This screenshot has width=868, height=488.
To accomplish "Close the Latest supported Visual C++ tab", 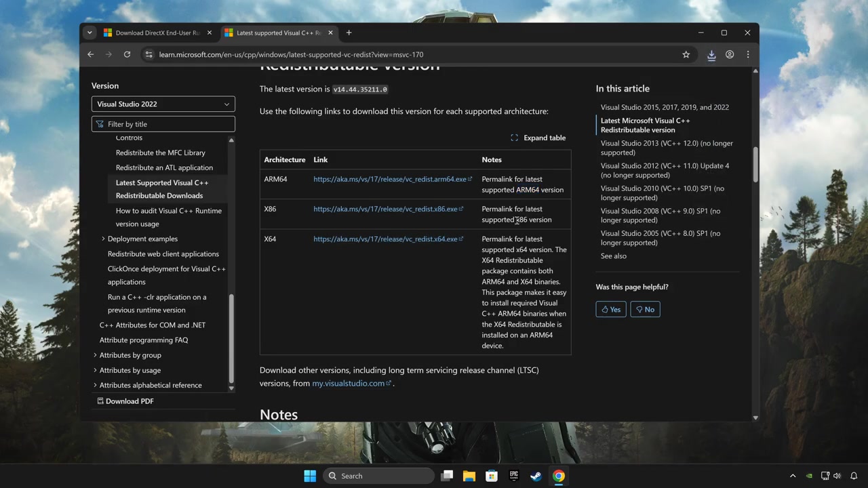I will 330,33.
